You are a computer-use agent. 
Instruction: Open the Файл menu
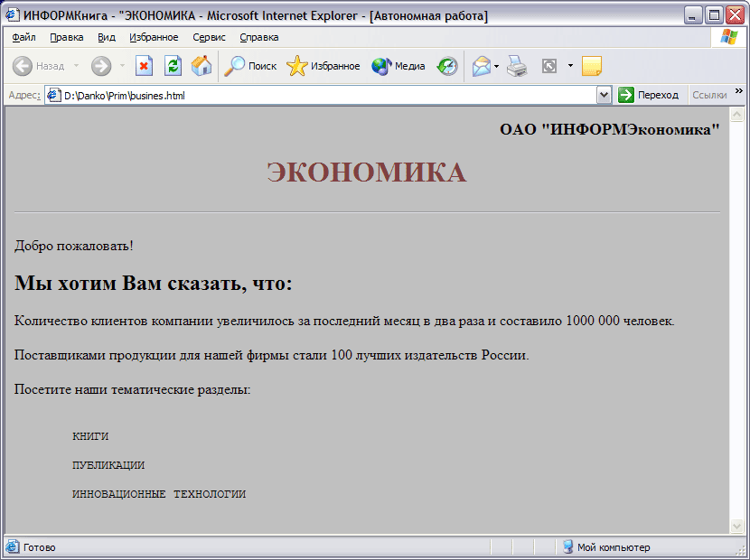tap(24, 37)
